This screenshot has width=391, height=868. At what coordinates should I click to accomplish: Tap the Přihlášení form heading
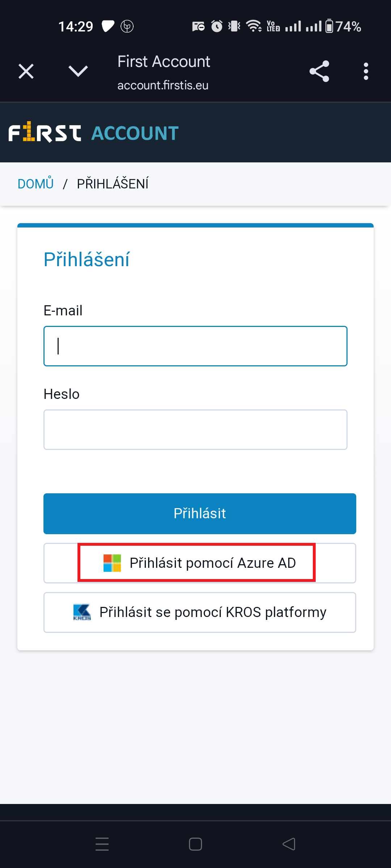coord(87,259)
